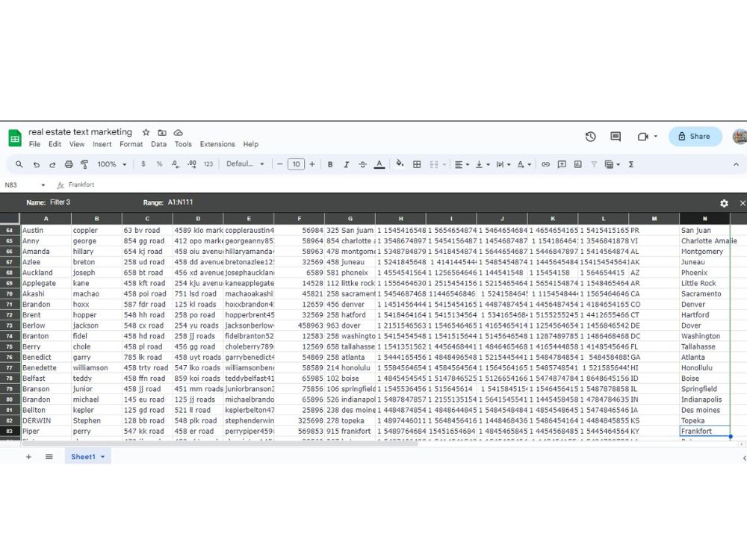Close the Filter 3 view
The height and width of the screenshot is (560, 747).
743,203
